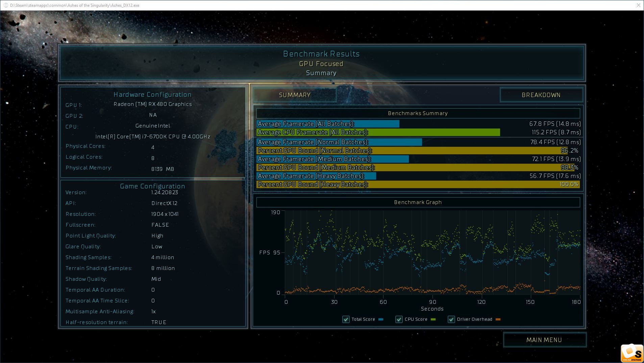The height and width of the screenshot is (363, 644).
Task: Click the Glare Quality value Low
Action: [157, 247]
